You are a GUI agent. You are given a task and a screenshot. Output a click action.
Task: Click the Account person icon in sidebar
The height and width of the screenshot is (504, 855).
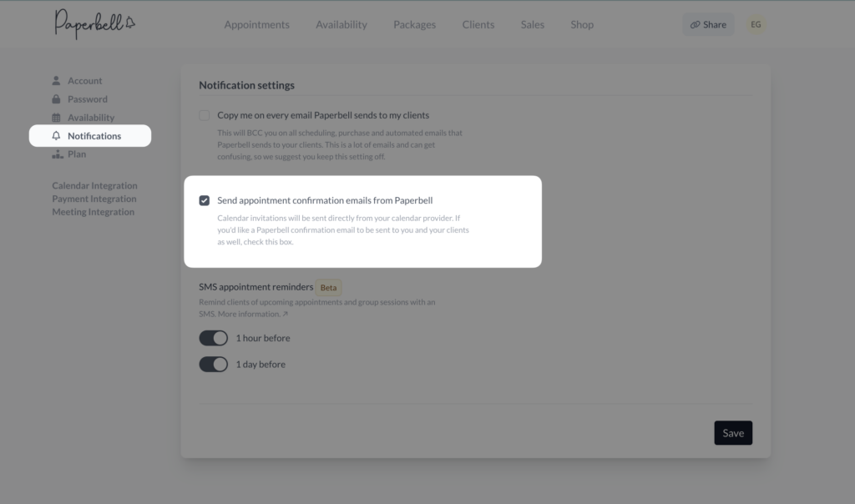coord(57,81)
